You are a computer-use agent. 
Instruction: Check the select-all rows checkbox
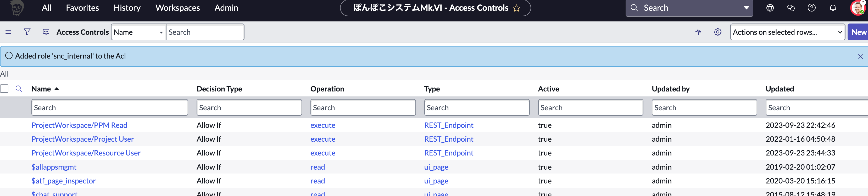tap(4, 89)
